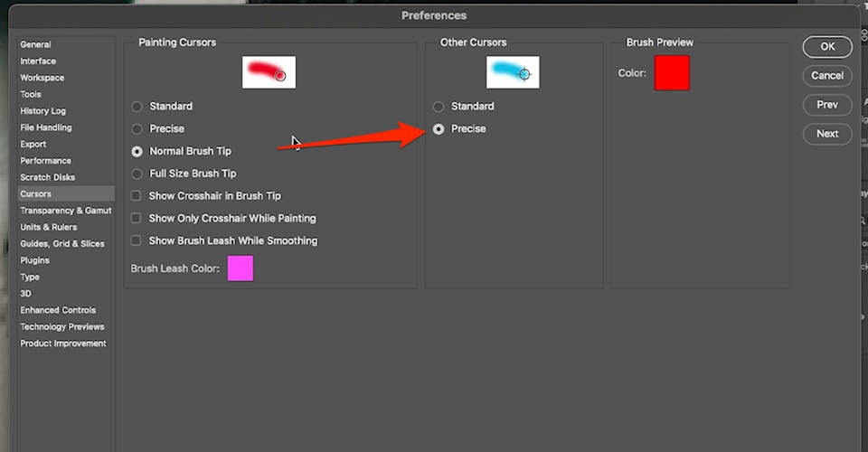Open the General preferences category
The image size is (868, 452).
pyautogui.click(x=35, y=44)
